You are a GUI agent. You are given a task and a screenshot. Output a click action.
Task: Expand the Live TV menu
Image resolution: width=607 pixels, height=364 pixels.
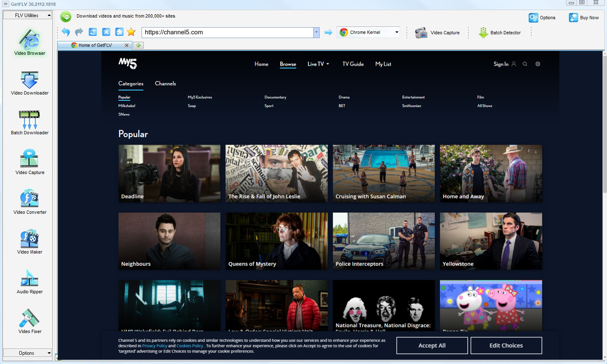[x=318, y=64]
